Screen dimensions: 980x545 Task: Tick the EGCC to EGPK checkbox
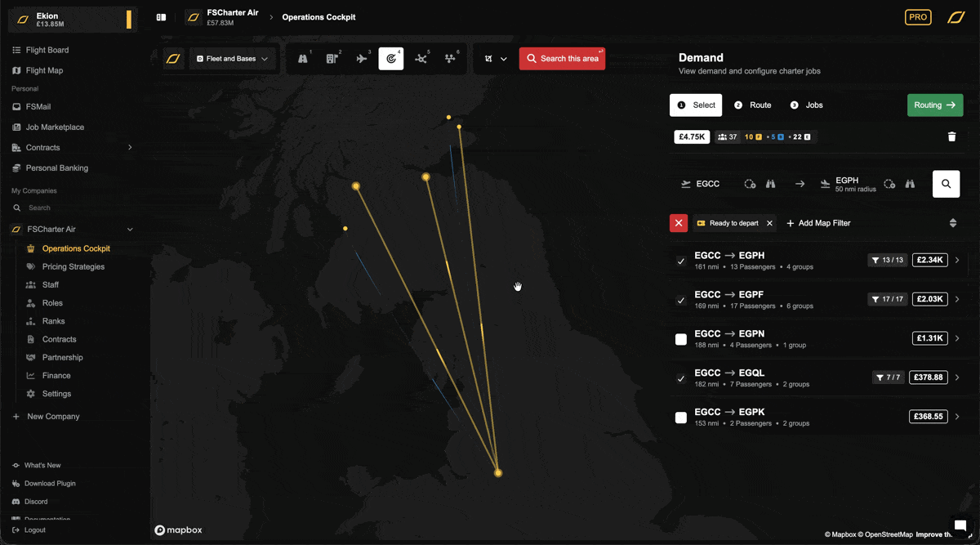tap(681, 418)
